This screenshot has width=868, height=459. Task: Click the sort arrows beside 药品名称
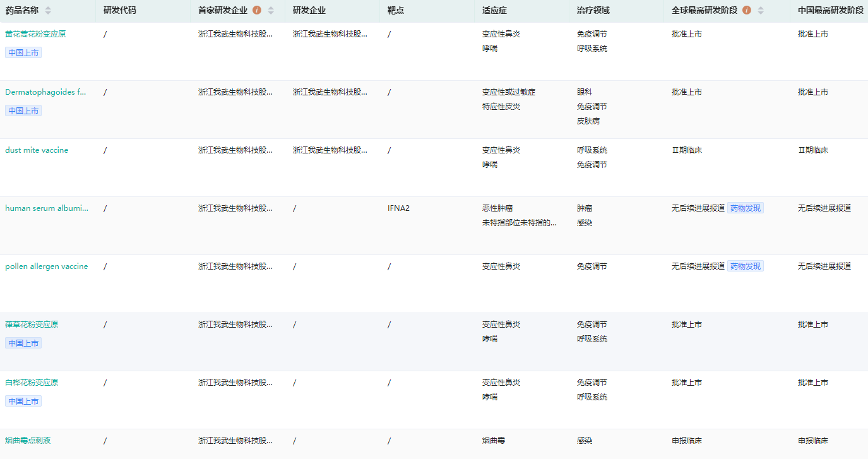tap(49, 11)
